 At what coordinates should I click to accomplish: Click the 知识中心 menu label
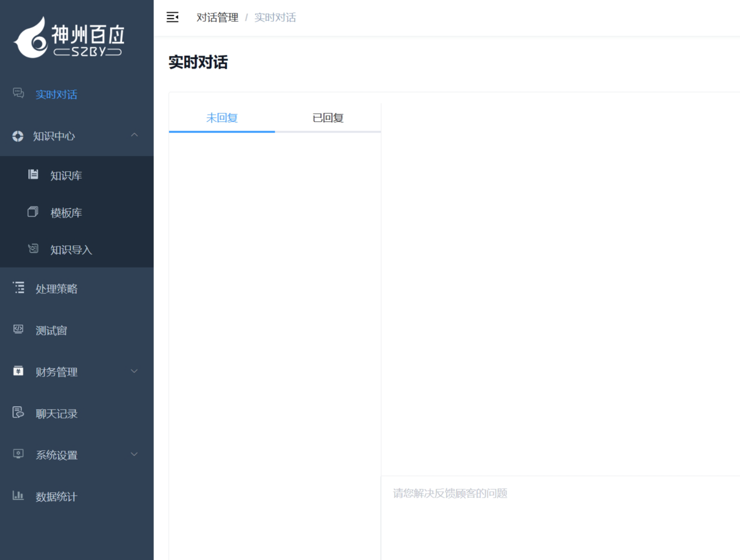coord(54,136)
